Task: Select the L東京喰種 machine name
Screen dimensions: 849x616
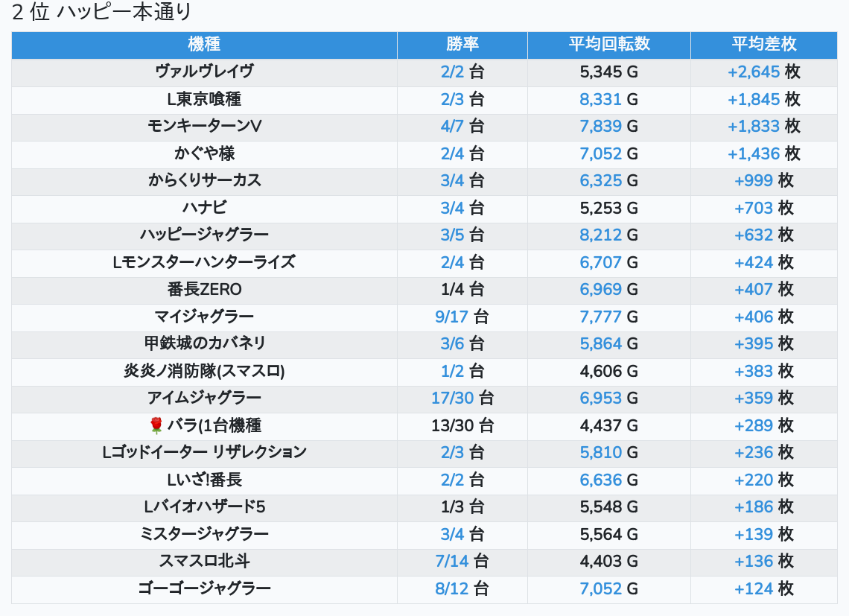Action: [204, 99]
